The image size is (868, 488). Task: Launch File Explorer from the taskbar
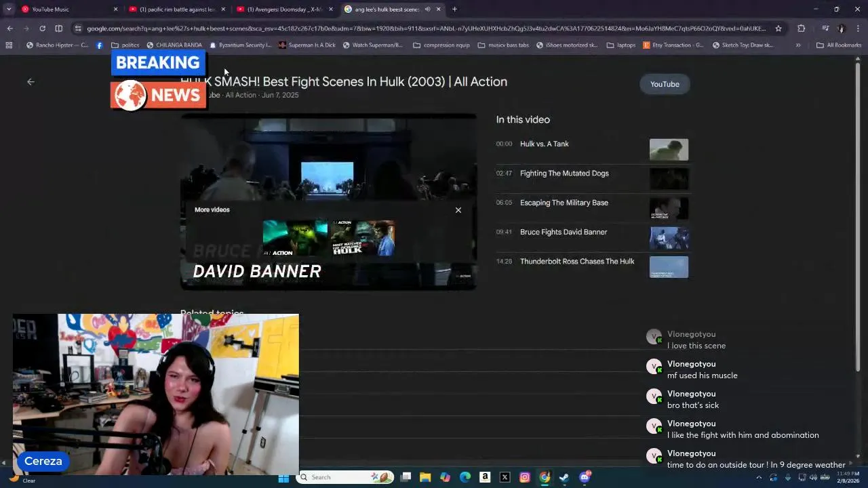[x=425, y=477]
